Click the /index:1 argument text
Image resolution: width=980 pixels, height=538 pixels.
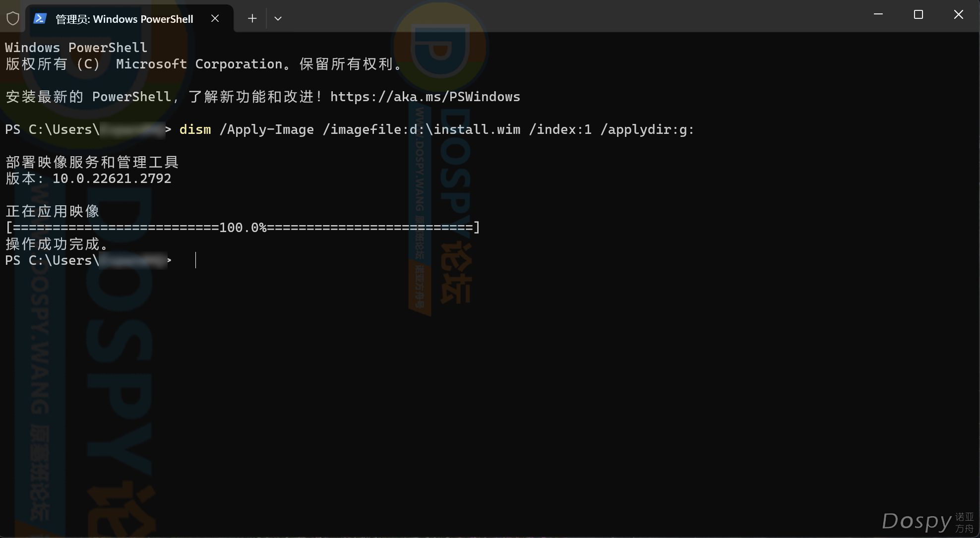click(x=560, y=129)
